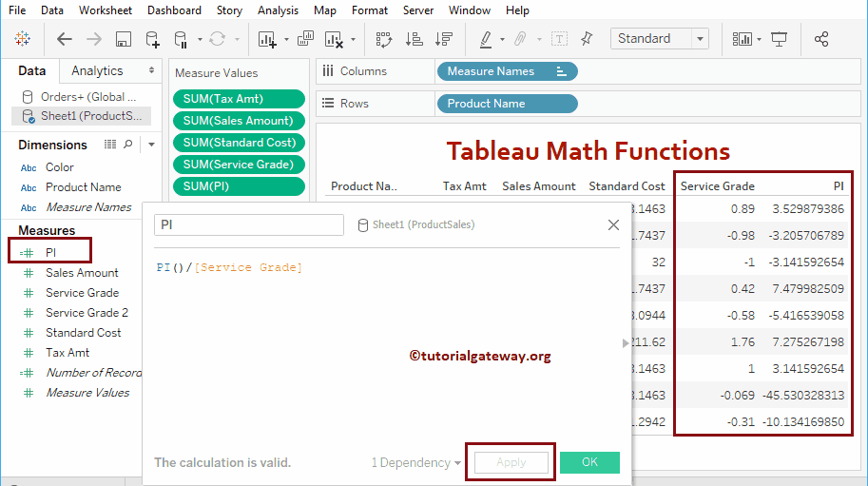Open the Format menu

tap(370, 10)
